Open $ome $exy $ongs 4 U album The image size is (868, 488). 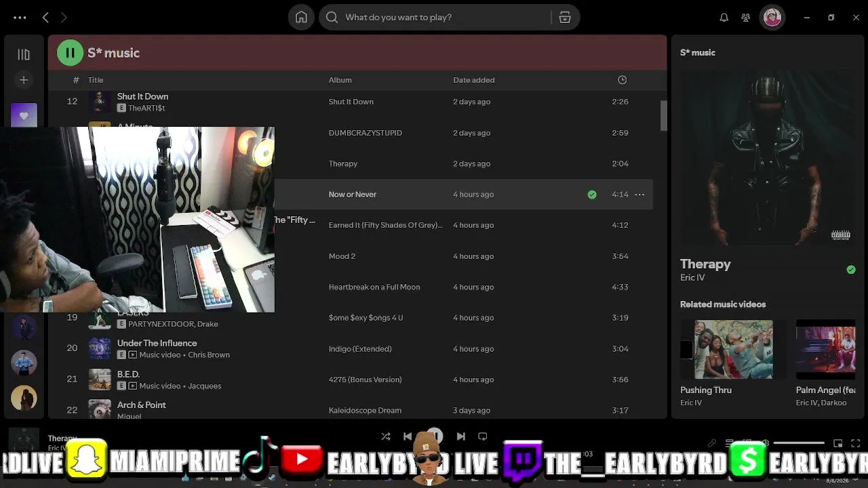point(366,318)
